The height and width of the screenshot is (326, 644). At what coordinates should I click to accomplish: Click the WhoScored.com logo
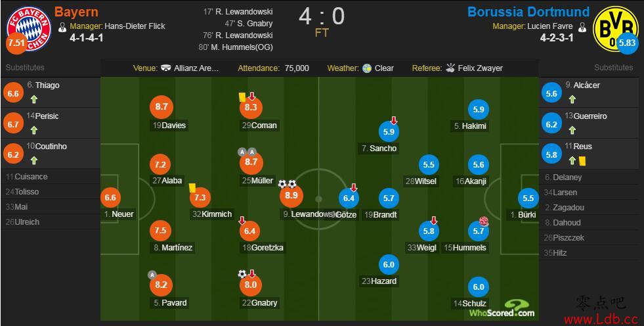(x=503, y=309)
